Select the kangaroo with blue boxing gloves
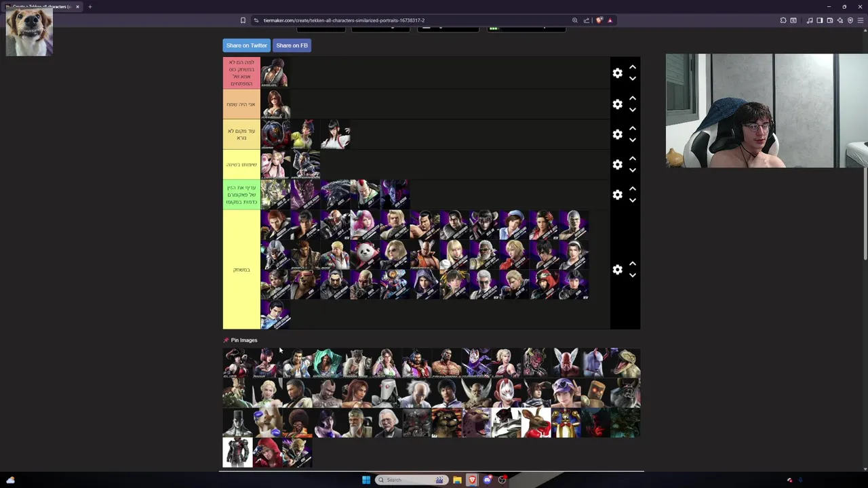The width and height of the screenshot is (868, 488). (267, 423)
